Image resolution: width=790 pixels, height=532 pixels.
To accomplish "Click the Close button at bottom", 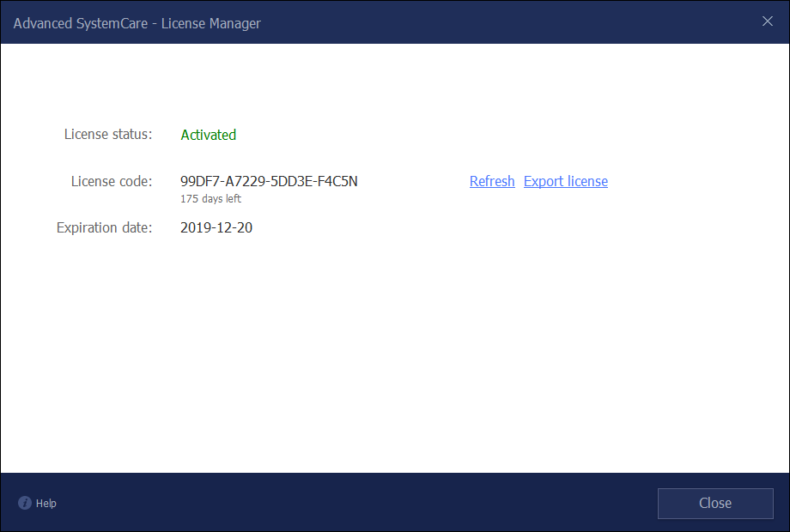I will (715, 504).
